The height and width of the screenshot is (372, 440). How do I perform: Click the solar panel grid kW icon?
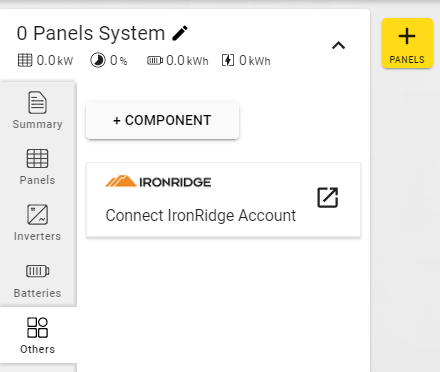(25, 60)
